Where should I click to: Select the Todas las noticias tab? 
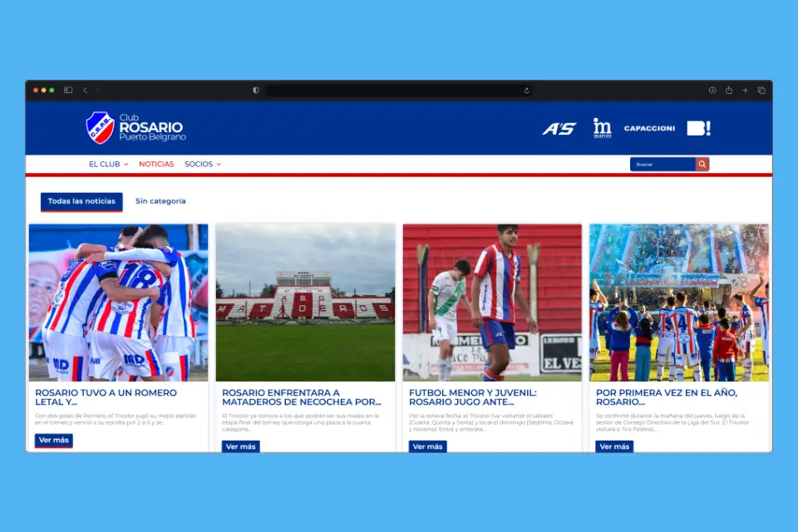[x=81, y=201]
